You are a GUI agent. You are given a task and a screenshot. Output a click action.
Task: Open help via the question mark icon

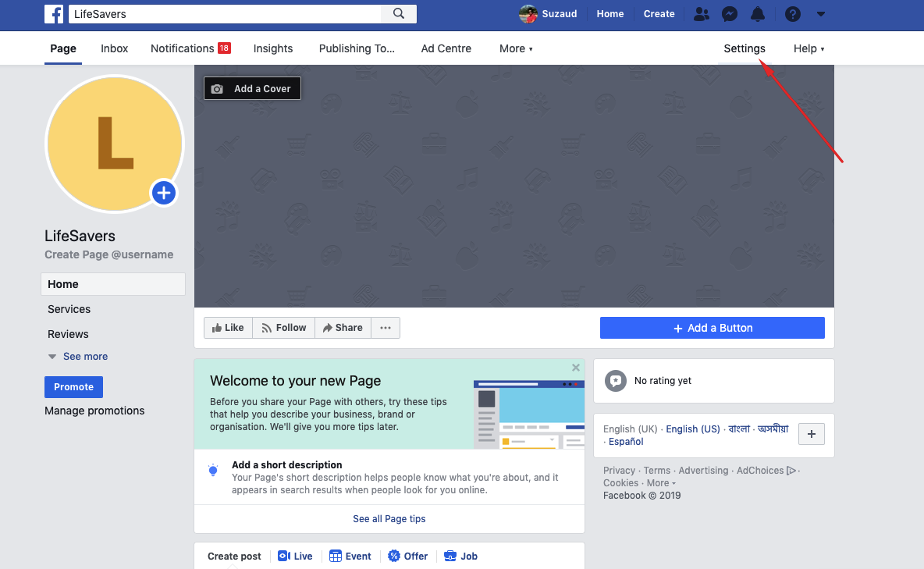(792, 14)
